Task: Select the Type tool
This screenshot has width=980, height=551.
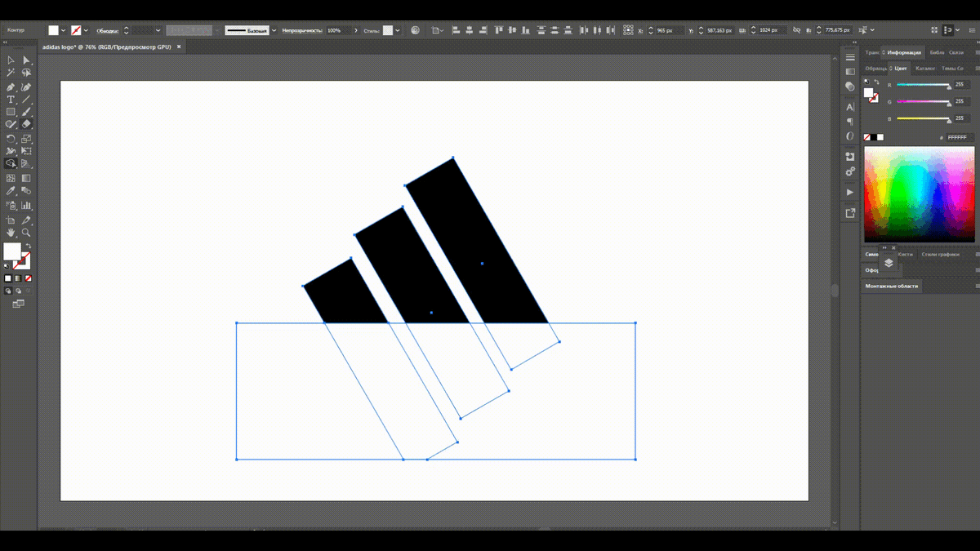Action: pyautogui.click(x=11, y=99)
